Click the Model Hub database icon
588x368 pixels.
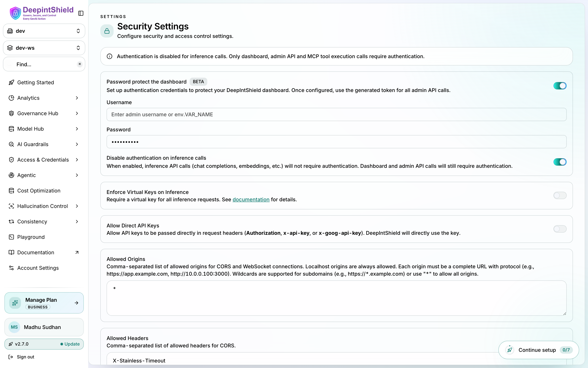[11, 129]
